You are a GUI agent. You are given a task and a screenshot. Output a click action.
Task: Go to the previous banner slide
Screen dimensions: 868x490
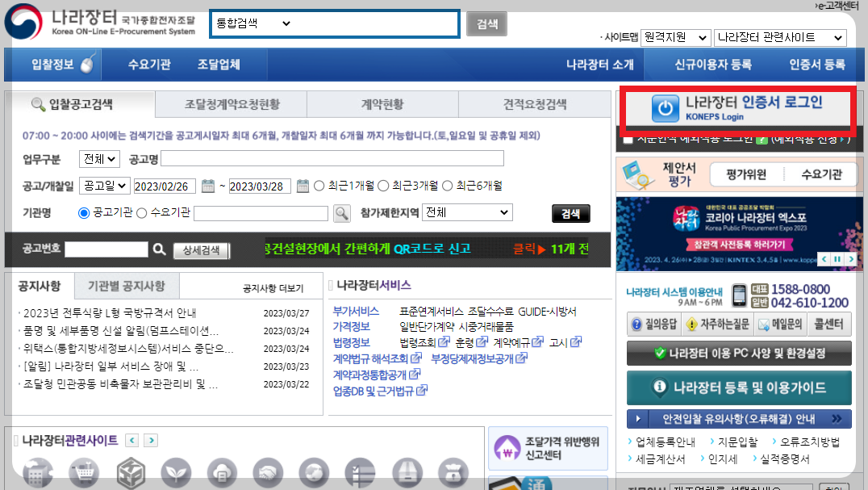point(824,258)
